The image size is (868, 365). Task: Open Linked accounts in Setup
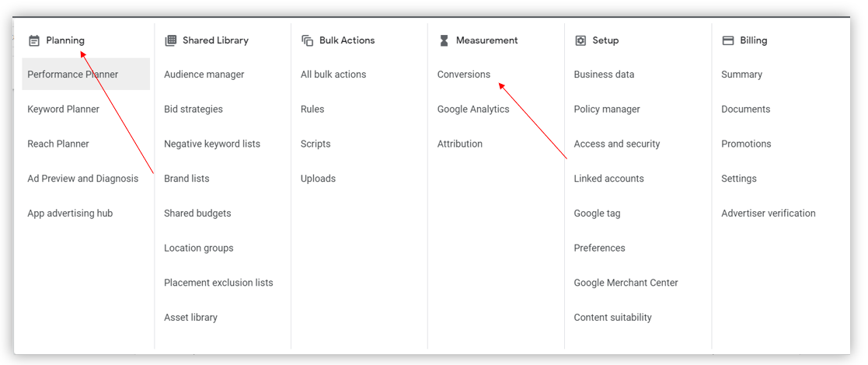tap(609, 179)
